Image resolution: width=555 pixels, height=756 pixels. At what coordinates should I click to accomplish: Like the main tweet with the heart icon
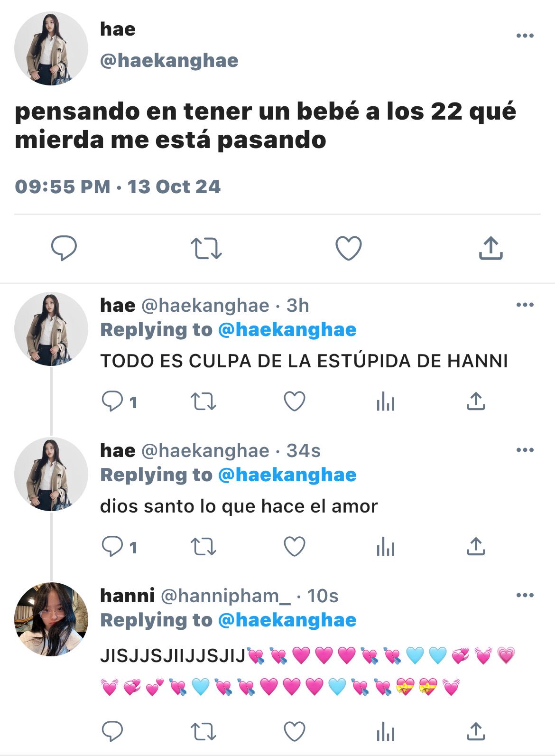(349, 248)
